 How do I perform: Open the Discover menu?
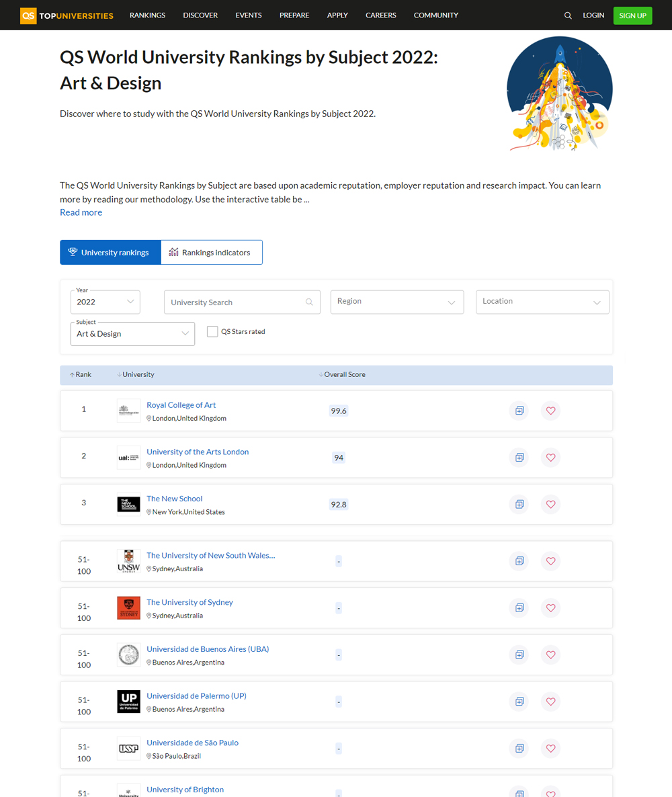[200, 15]
